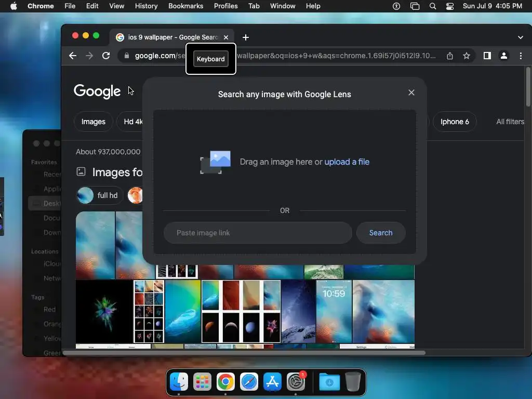The image size is (532, 399).
Task: Select the Iphone 6 filter chip
Action: [455, 122]
